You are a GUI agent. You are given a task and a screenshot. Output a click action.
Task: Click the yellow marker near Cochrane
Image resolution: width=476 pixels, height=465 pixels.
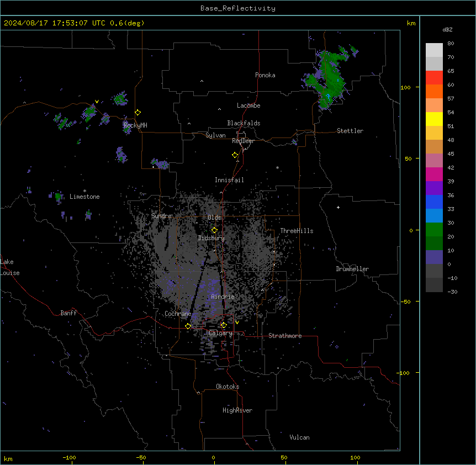(188, 326)
